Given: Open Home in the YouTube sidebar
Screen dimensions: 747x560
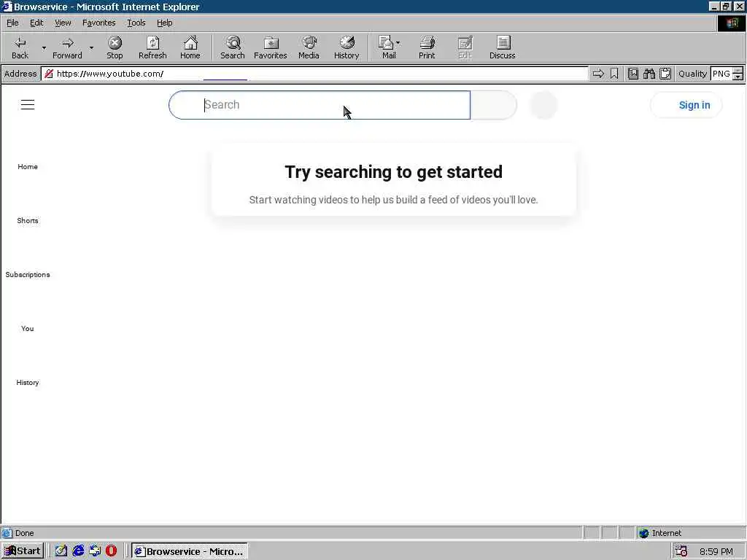Looking at the screenshot, I should 28,167.
